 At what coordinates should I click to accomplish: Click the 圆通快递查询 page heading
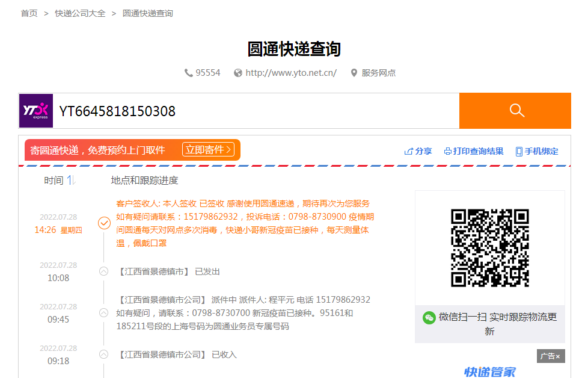294,49
